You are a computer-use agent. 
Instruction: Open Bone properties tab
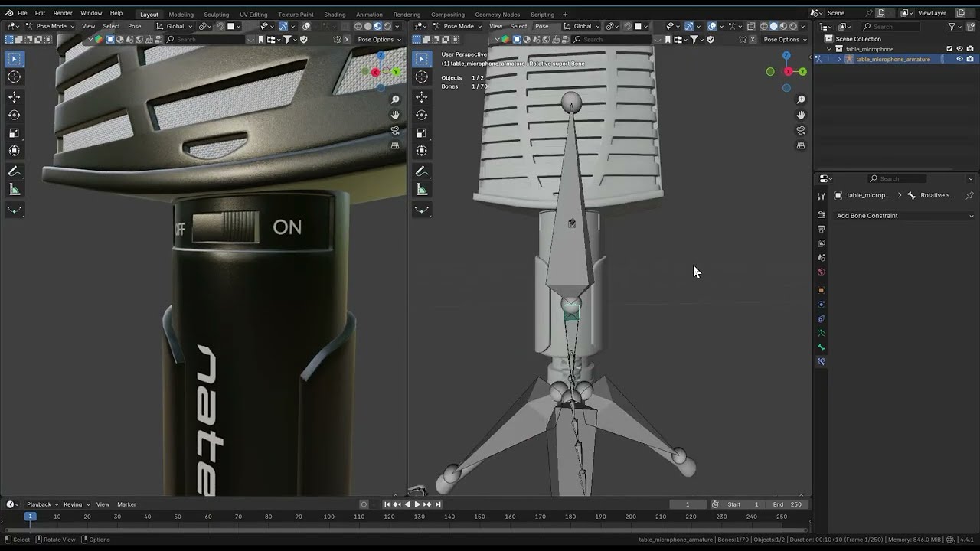[821, 347]
